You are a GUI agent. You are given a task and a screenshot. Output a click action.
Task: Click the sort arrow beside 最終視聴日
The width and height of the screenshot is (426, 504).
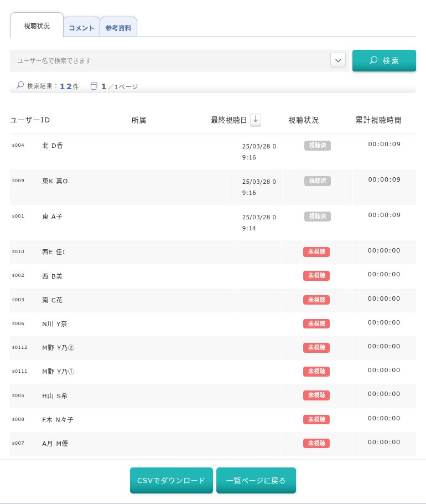tap(256, 120)
